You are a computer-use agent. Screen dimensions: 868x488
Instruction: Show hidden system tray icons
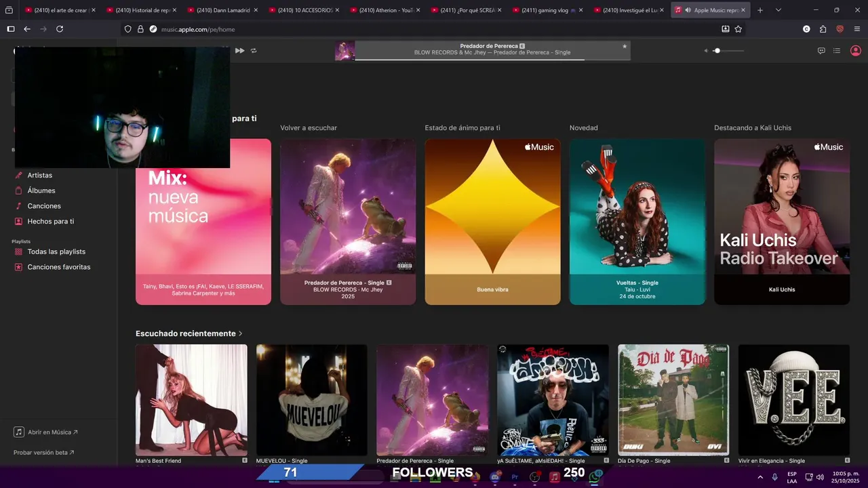[x=759, y=477]
